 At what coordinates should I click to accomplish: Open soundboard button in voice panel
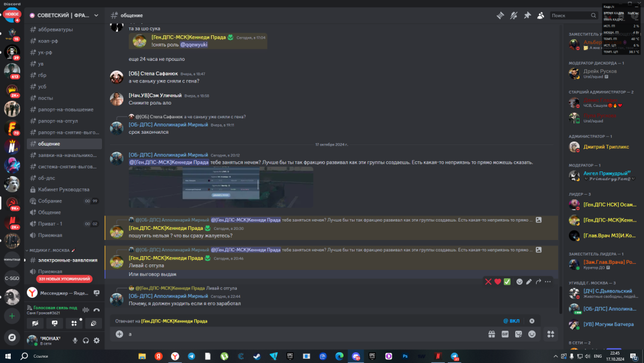(x=93, y=324)
